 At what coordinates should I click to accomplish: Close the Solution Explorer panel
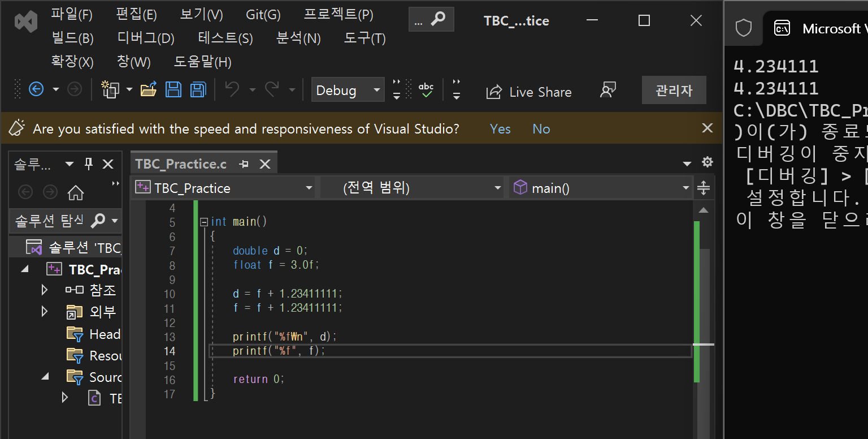(x=108, y=164)
